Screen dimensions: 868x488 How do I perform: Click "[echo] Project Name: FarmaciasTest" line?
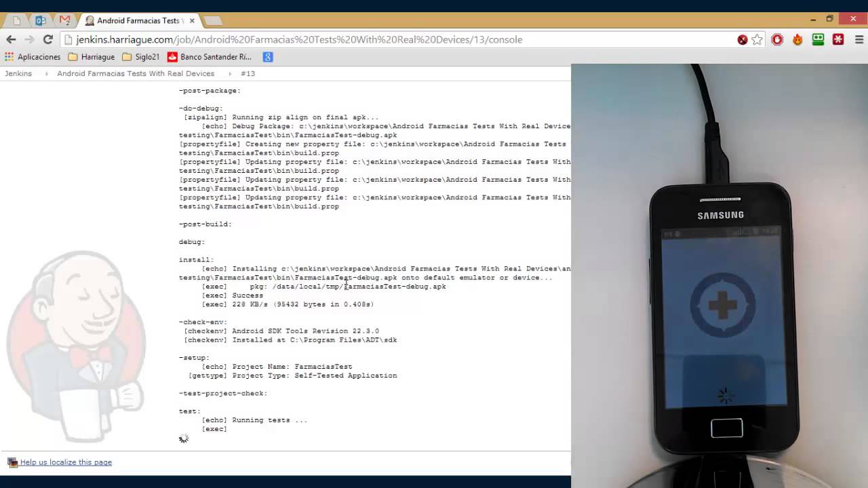coord(277,367)
